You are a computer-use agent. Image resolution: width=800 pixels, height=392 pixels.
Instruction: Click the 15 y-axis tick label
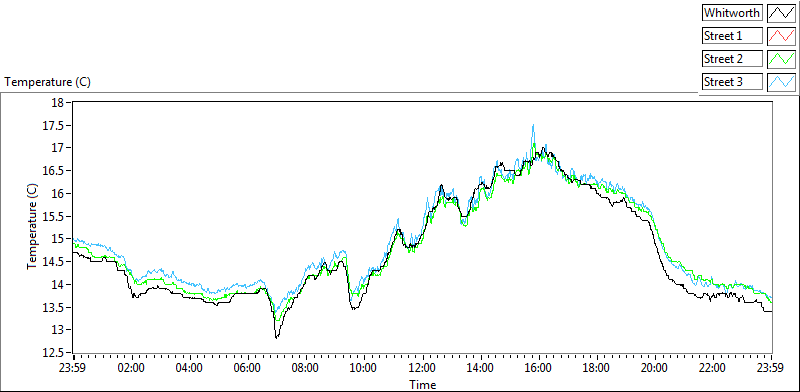58,239
